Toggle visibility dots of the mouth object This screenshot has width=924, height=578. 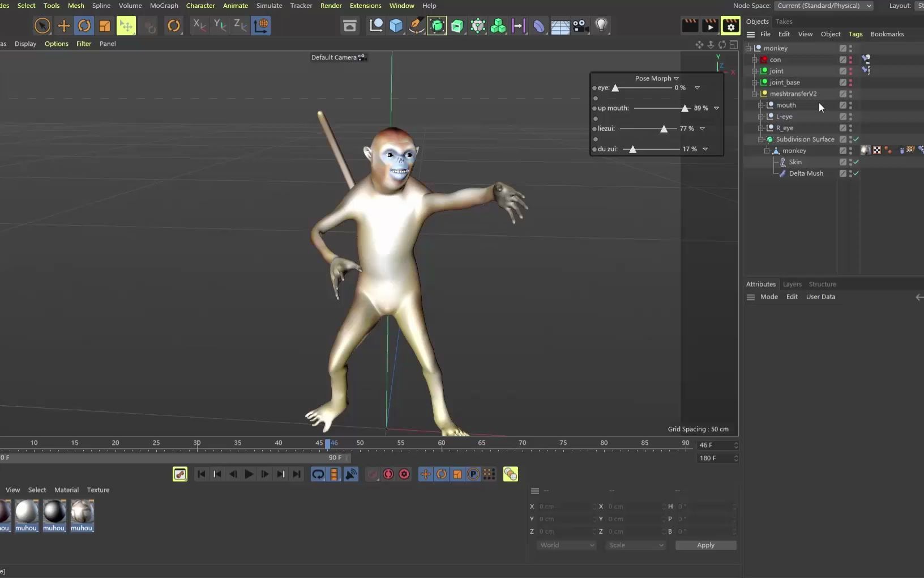tap(851, 105)
